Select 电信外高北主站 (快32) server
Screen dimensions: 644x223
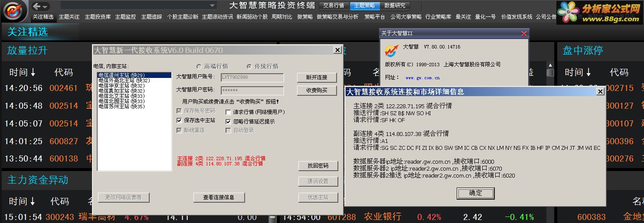pos(134,81)
